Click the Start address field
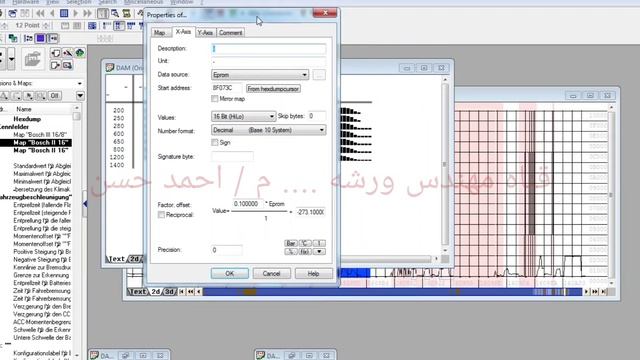 click(x=227, y=88)
